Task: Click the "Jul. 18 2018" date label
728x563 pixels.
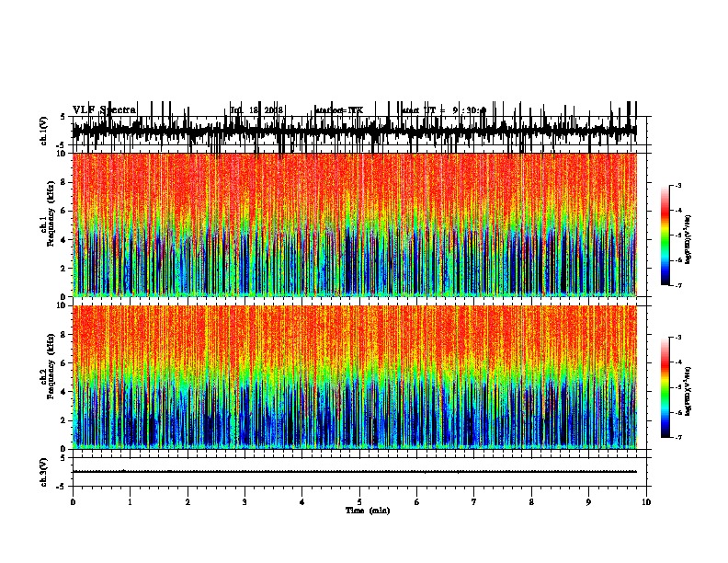Action: 256,110
